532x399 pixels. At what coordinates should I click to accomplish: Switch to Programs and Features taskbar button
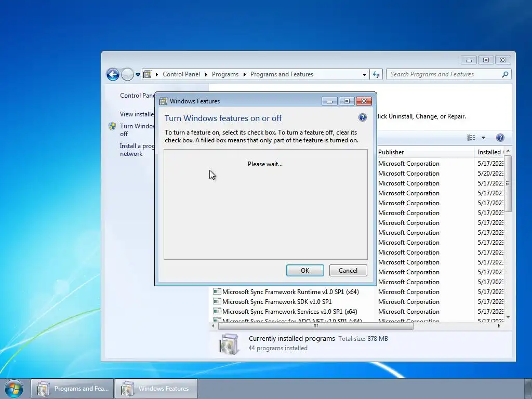(x=72, y=389)
